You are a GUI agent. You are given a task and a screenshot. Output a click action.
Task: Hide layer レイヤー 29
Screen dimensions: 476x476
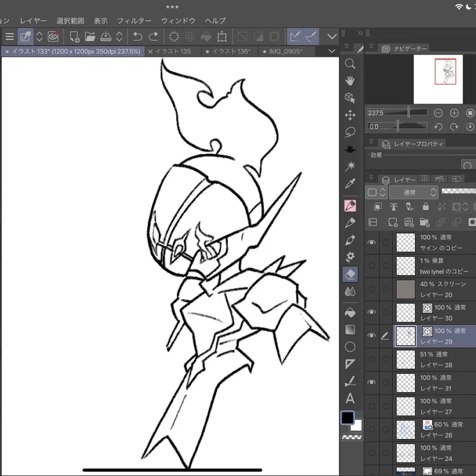pyautogui.click(x=372, y=335)
